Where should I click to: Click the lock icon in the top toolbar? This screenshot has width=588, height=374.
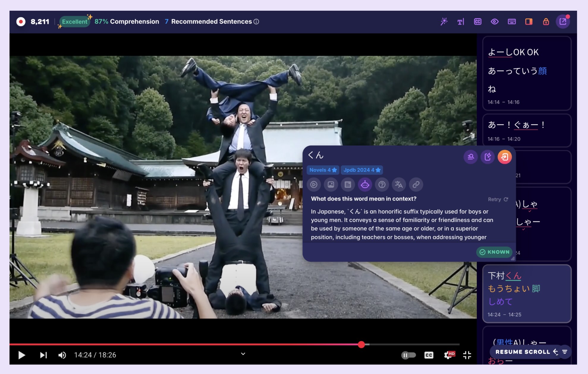546,21
